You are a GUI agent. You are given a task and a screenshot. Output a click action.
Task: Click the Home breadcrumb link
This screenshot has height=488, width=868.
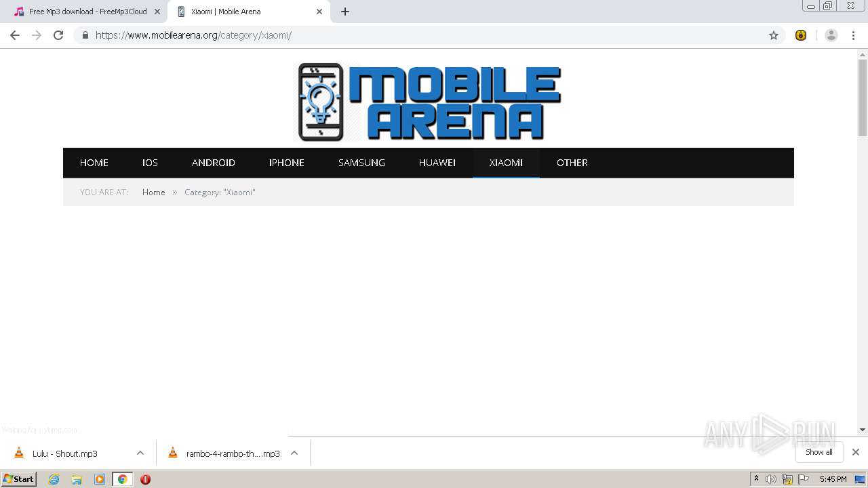tap(153, 192)
